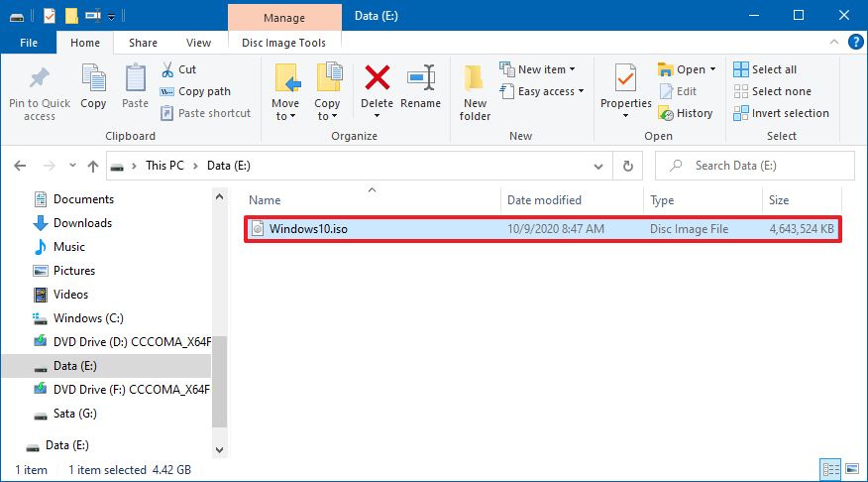Open Music folder in navigation pane
This screenshot has height=482, width=868.
(x=59, y=247)
